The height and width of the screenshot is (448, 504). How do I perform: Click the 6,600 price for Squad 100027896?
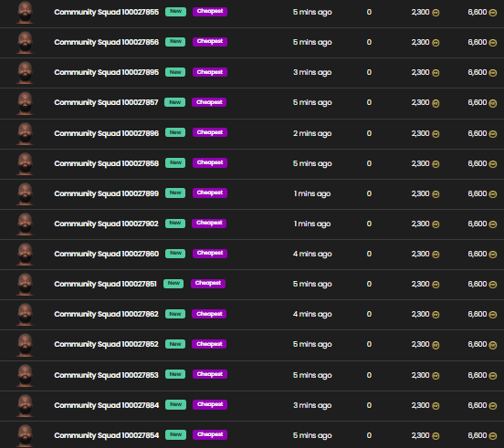(478, 133)
